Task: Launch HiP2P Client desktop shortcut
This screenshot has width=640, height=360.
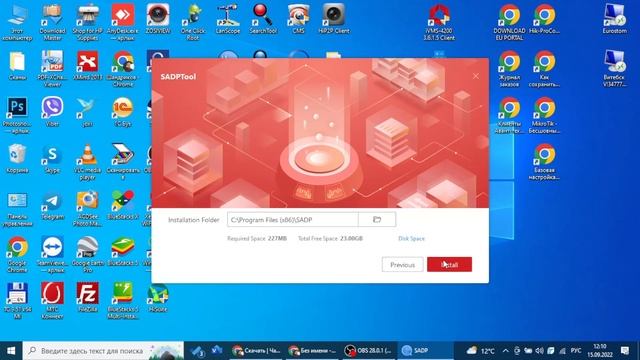Action: [x=333, y=19]
